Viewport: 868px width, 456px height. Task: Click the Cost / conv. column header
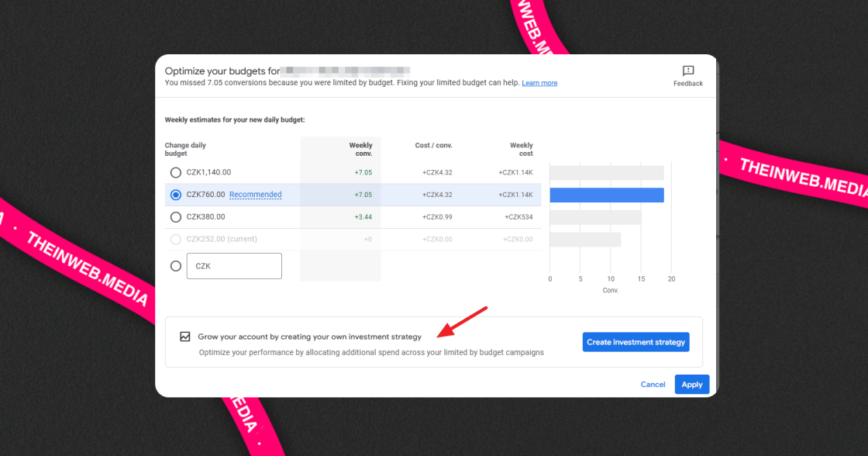(433, 145)
